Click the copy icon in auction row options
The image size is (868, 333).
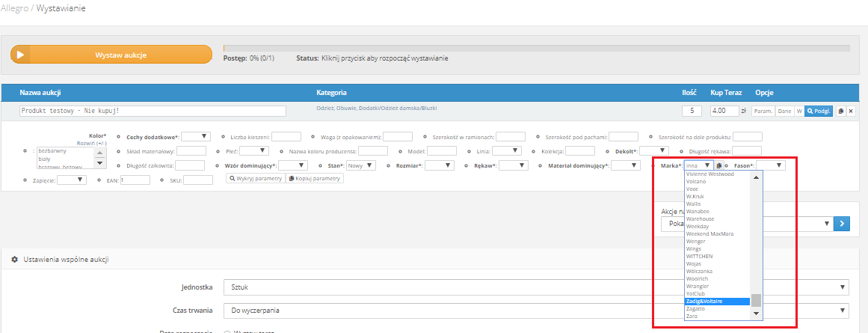(840, 111)
